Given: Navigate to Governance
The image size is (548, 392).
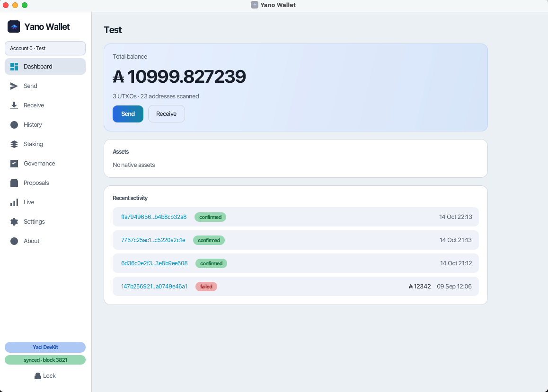Looking at the screenshot, I should coord(45,163).
